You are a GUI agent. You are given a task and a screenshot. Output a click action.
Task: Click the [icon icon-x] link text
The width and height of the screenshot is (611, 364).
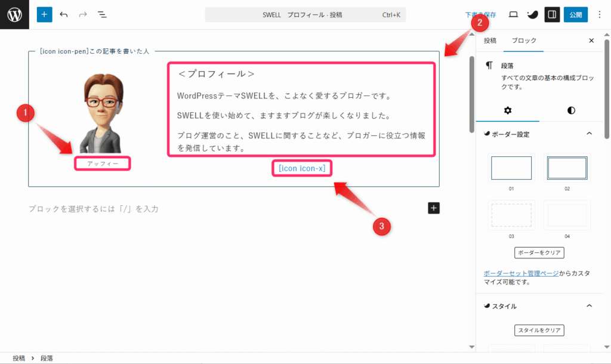[302, 168]
